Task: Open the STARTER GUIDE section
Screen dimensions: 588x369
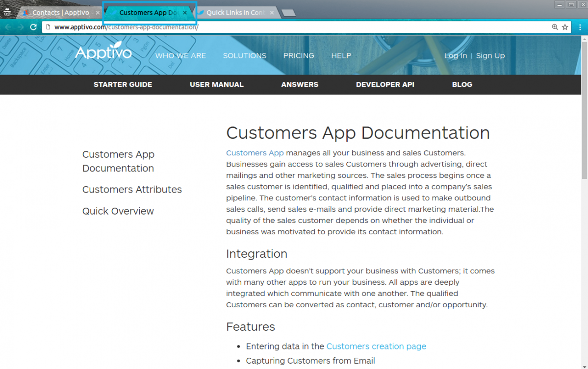Action: click(123, 85)
